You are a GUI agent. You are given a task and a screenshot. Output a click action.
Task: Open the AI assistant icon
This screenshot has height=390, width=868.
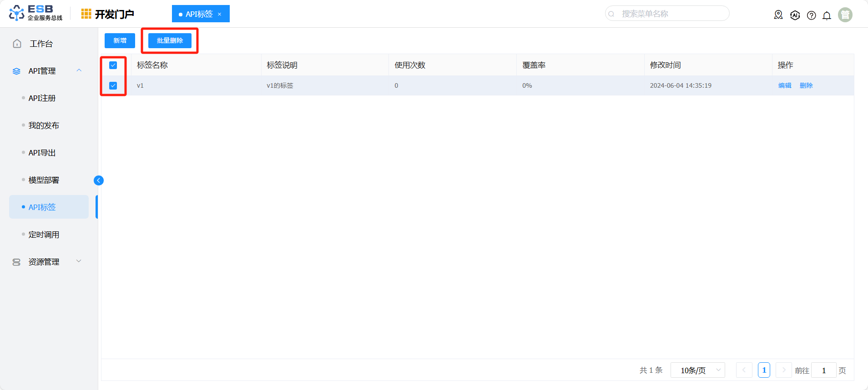tap(795, 15)
